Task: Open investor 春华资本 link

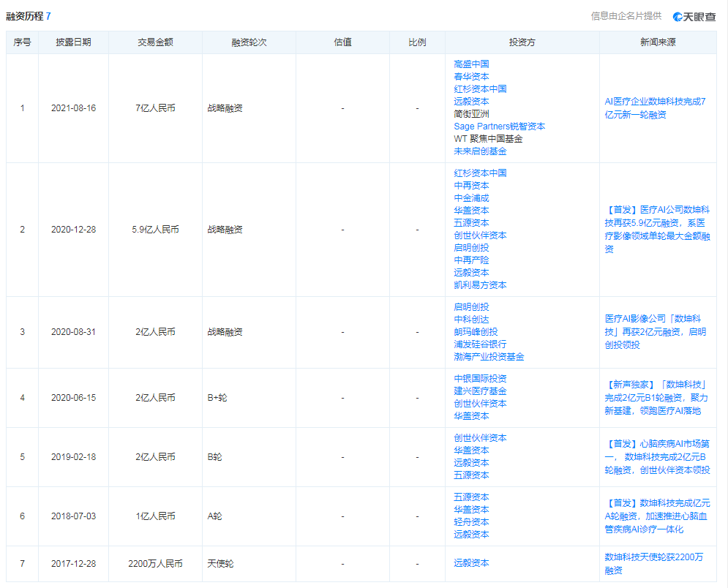Action: pos(471,77)
